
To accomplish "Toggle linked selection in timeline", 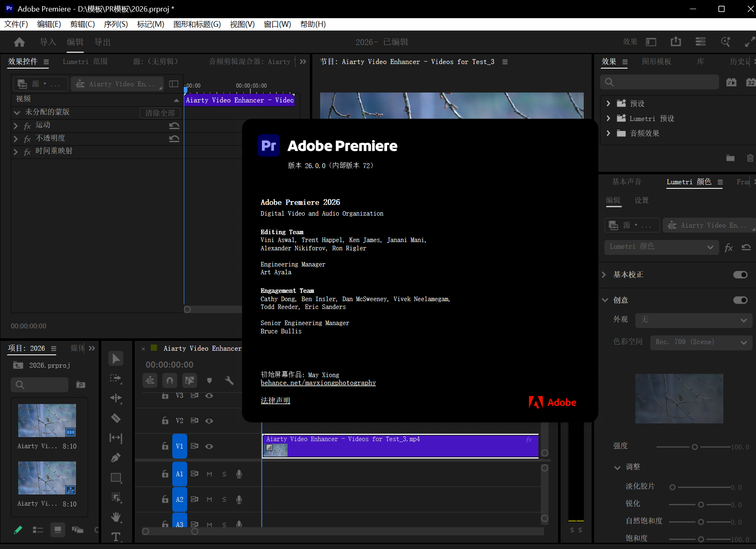I will pos(190,380).
